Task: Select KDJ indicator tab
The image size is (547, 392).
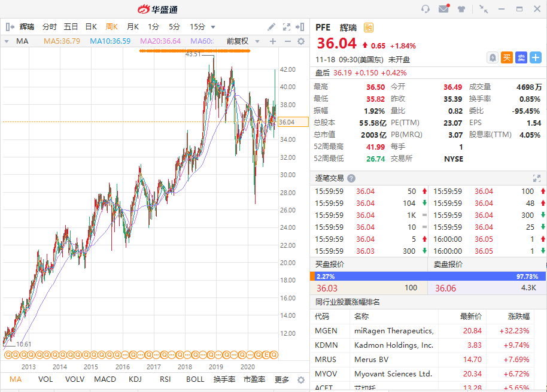Action: (135, 379)
